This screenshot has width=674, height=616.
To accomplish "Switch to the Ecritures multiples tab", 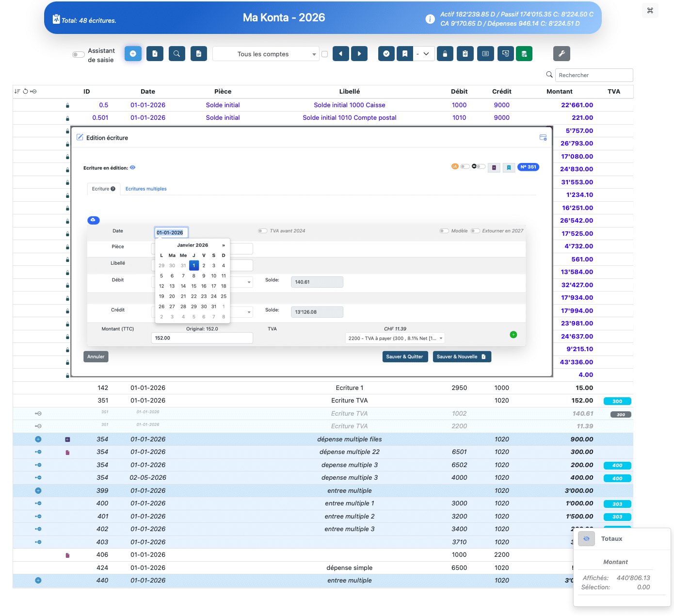I will pos(146,189).
